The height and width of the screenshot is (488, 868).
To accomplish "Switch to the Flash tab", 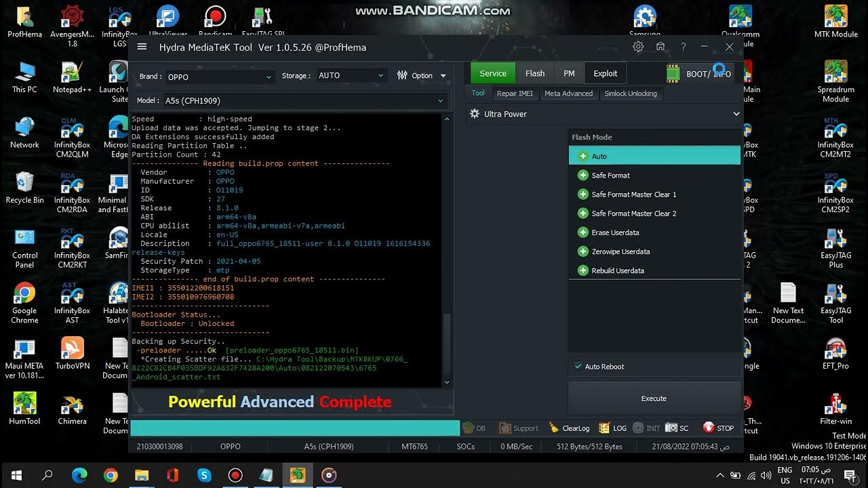I will click(535, 73).
